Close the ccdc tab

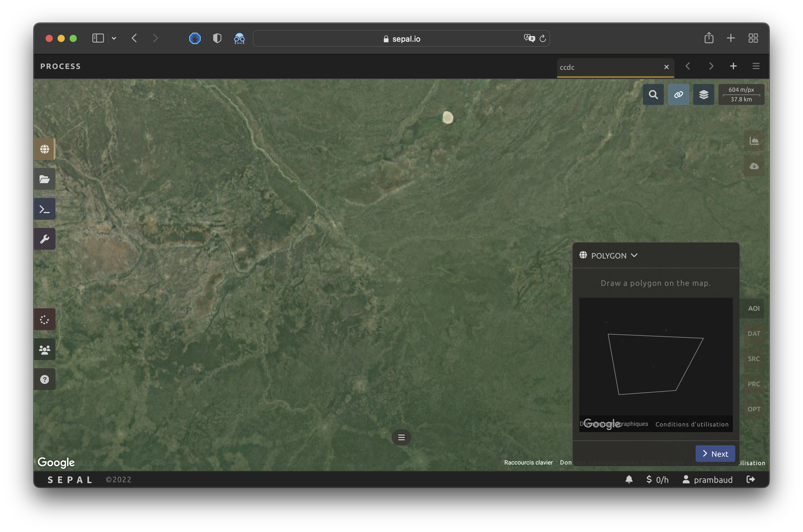(666, 67)
